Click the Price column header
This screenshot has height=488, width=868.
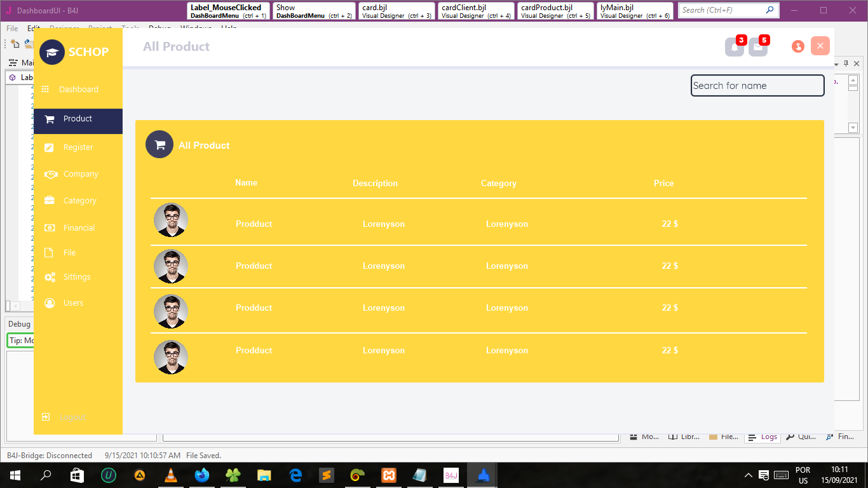tap(664, 184)
